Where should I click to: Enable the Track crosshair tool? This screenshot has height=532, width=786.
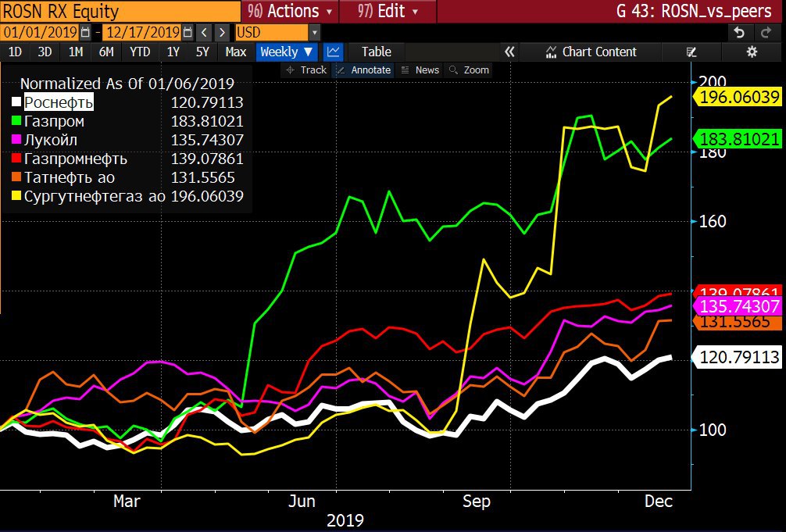coord(305,70)
